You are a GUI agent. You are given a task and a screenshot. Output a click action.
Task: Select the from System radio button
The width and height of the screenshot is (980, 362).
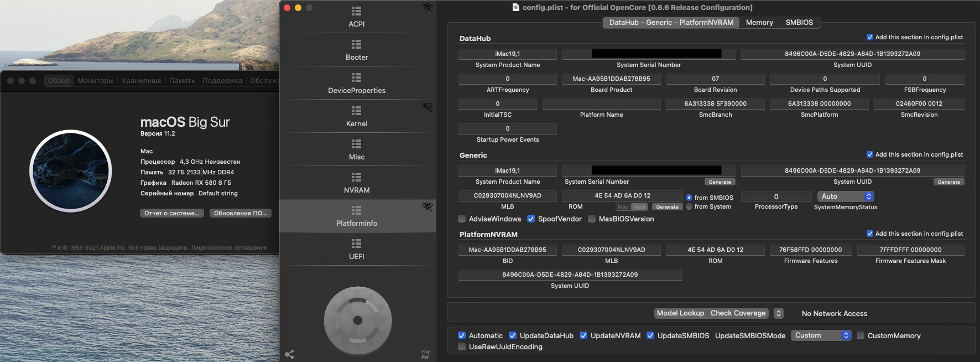pos(689,206)
